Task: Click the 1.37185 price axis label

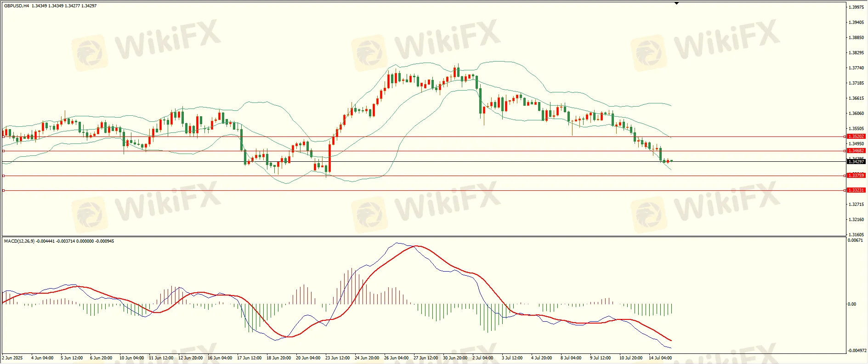Action: point(856,83)
